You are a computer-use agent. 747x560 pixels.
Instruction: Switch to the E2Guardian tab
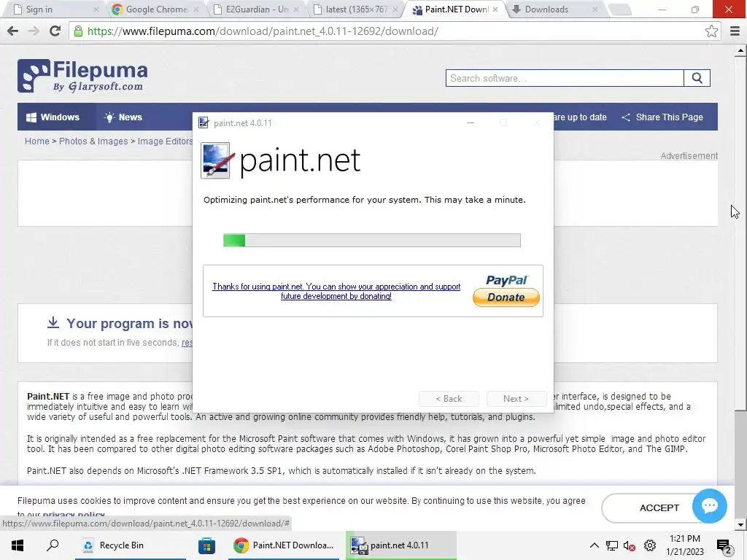click(257, 9)
